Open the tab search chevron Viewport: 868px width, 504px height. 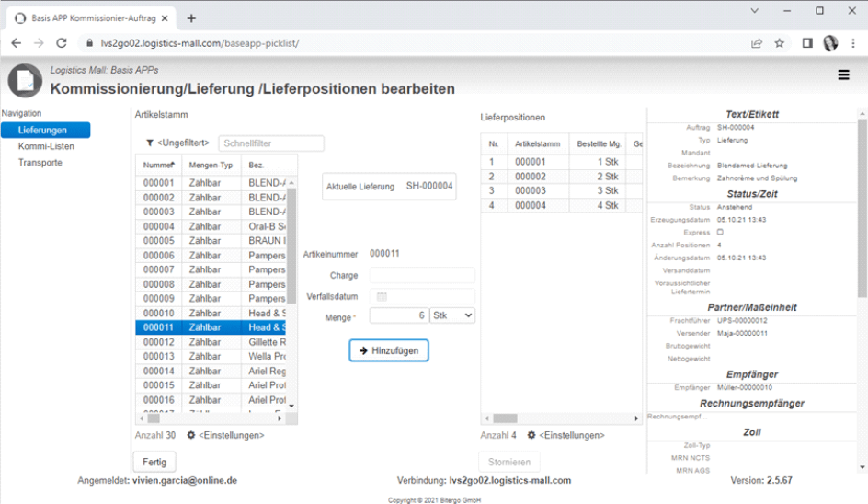[754, 10]
